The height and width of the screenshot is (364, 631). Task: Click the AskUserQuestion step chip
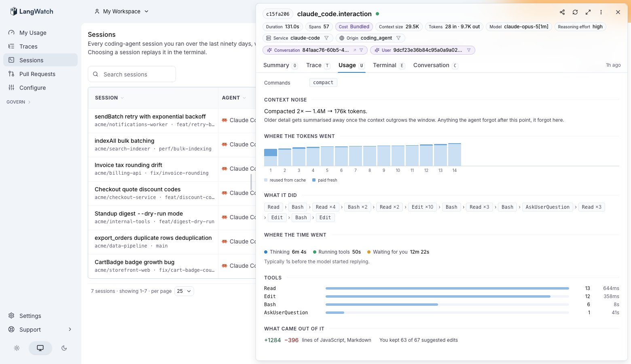pos(548,207)
